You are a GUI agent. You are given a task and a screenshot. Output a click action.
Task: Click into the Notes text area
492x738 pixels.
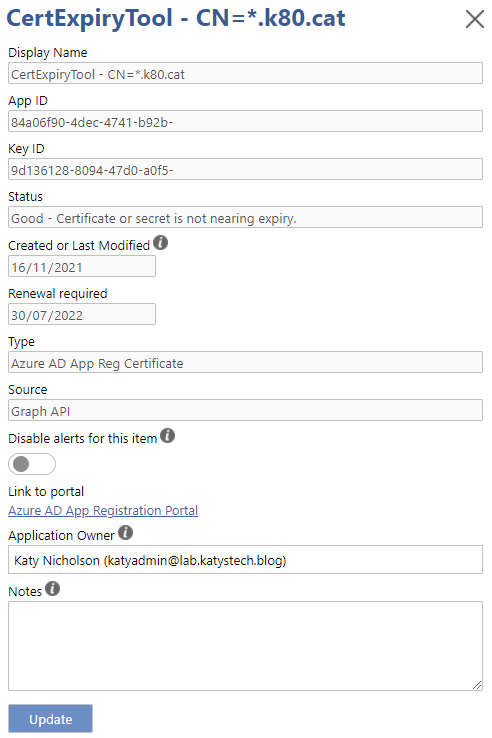(x=245, y=646)
